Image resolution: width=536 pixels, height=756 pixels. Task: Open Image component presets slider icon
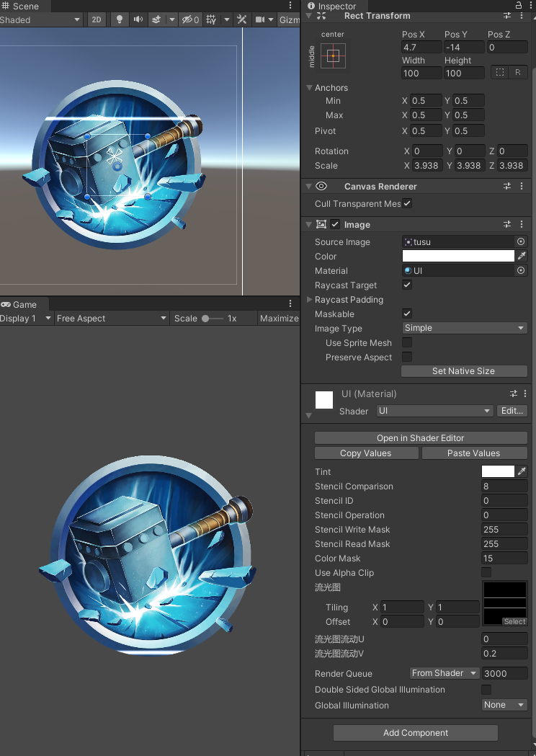(x=507, y=224)
